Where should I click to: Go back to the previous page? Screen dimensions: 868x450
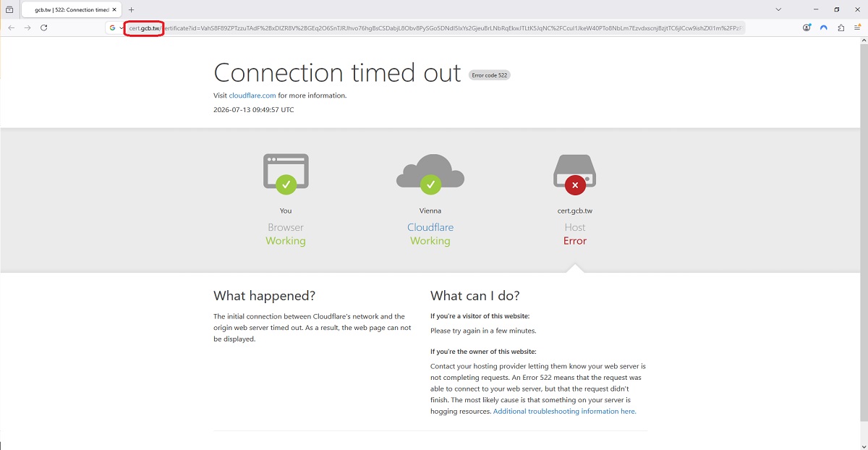click(11, 27)
